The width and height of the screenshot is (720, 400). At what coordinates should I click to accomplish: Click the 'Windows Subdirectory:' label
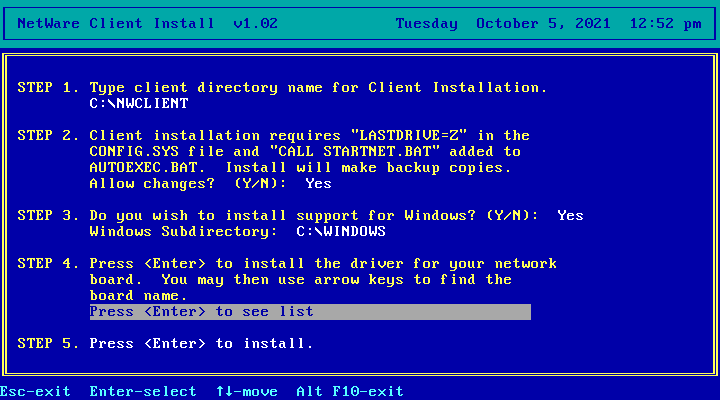(x=183, y=231)
